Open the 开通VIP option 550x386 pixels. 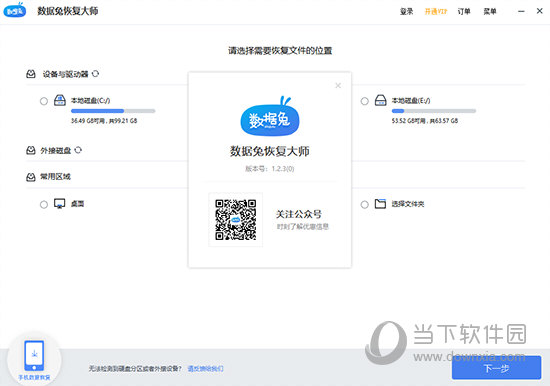pos(436,12)
